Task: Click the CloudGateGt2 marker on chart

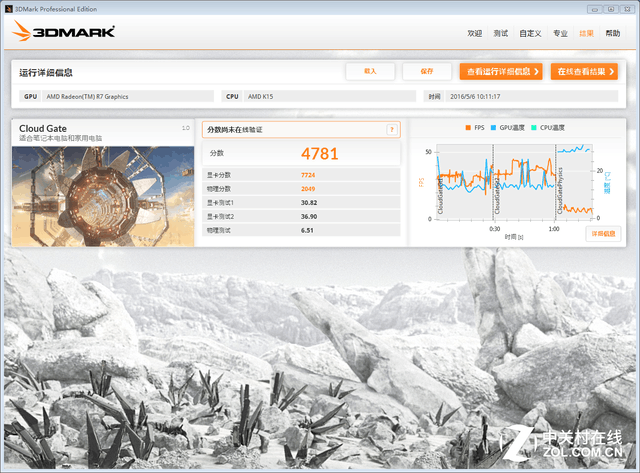Action: pos(497,195)
